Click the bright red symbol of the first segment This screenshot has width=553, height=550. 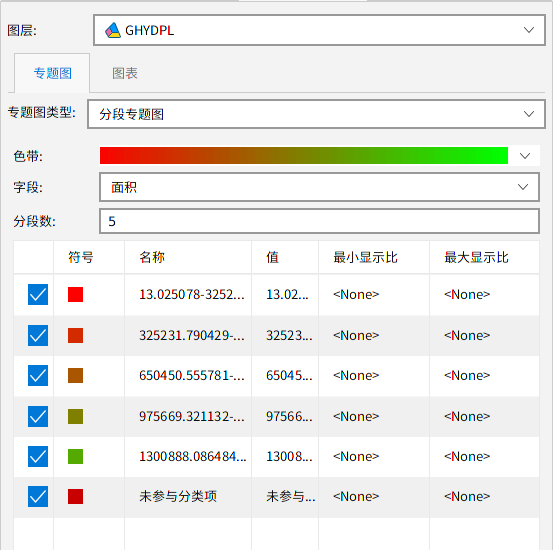pyautogui.click(x=75, y=295)
